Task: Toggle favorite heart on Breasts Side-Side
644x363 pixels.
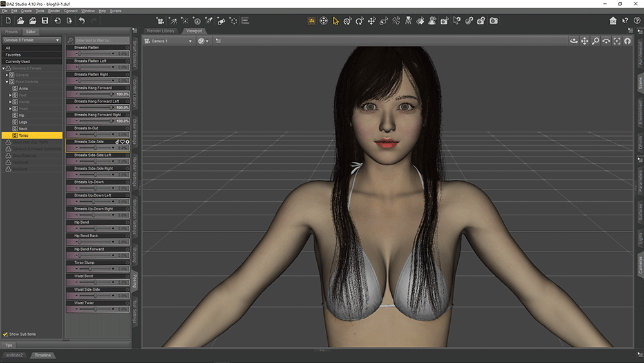Action: point(122,142)
